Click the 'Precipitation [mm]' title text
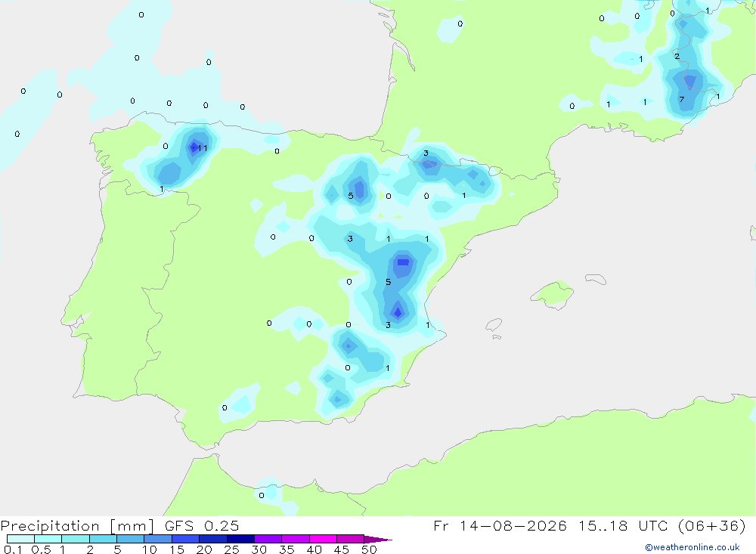The width and height of the screenshot is (756, 554). 77,526
